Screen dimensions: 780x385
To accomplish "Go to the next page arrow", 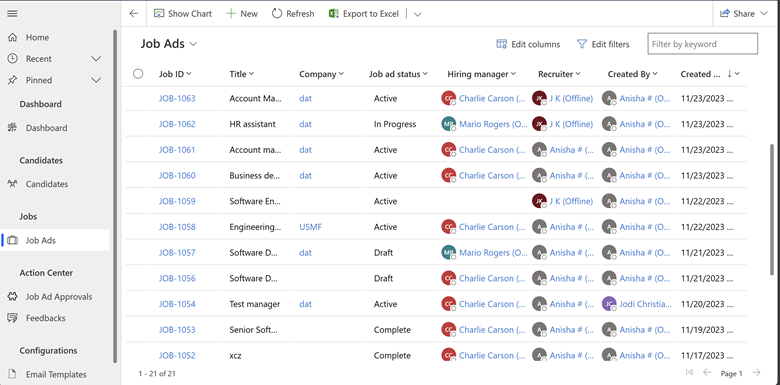I will tap(757, 373).
